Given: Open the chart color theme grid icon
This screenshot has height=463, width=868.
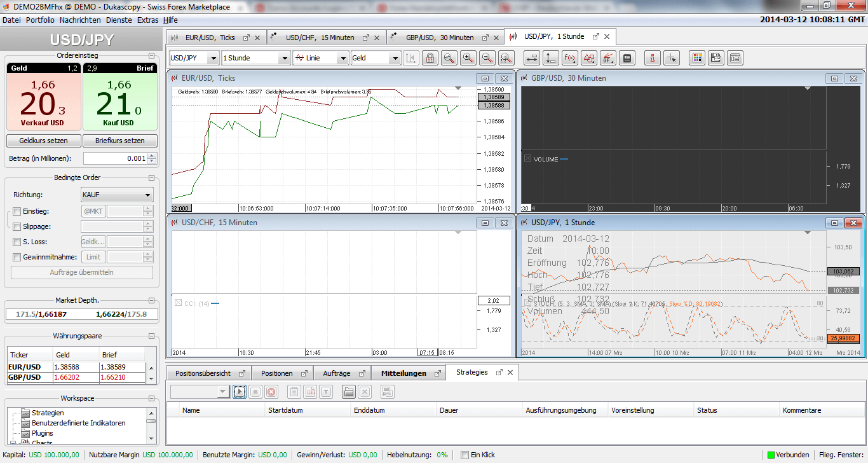Looking at the screenshot, I should click(x=697, y=58).
